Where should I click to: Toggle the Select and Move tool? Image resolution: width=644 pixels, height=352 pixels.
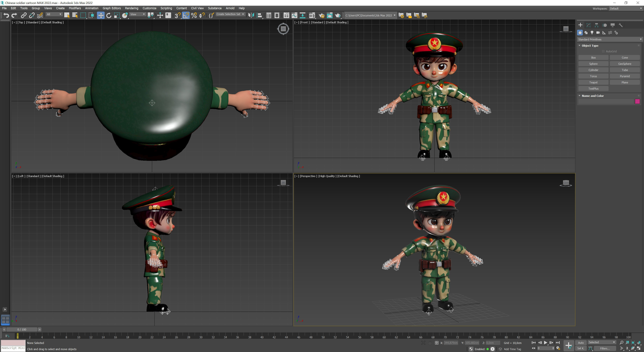(100, 15)
